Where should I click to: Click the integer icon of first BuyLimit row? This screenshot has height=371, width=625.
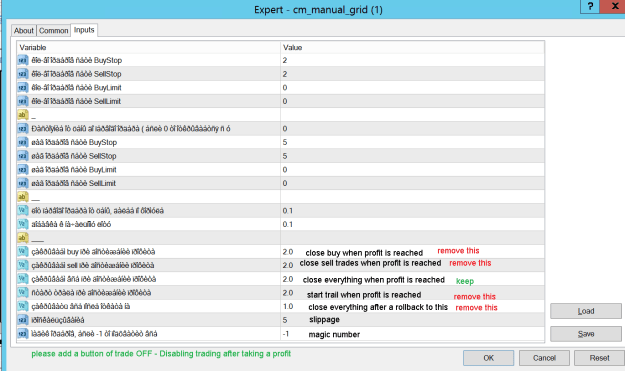click(23, 87)
